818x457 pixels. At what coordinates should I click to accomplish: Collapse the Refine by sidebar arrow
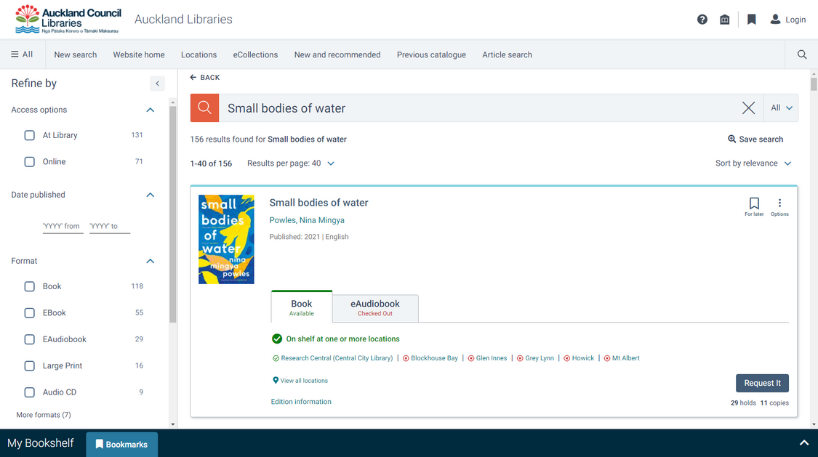tap(157, 83)
